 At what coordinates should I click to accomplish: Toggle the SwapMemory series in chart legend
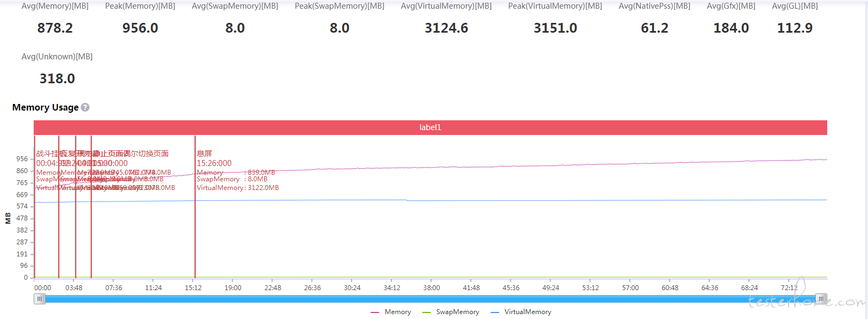coord(451,312)
